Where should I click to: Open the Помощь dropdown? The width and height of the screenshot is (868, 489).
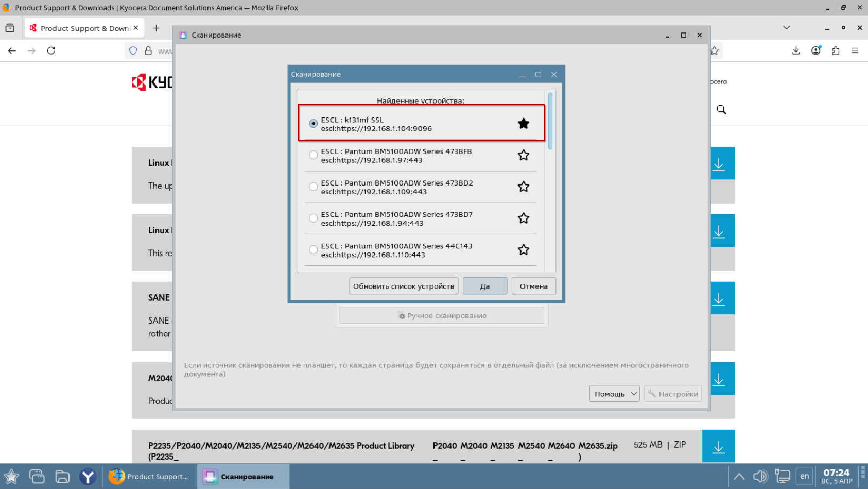coord(614,394)
